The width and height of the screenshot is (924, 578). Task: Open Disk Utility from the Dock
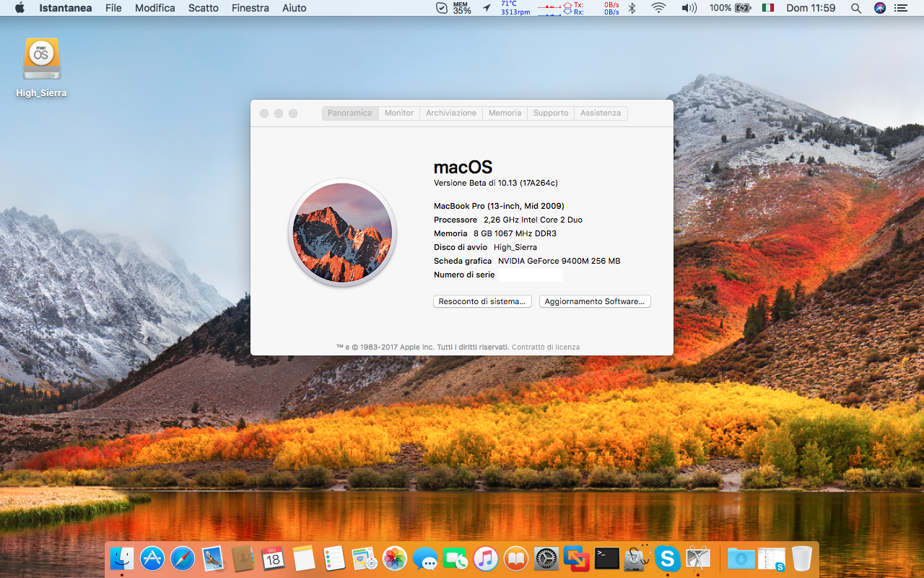click(x=637, y=558)
